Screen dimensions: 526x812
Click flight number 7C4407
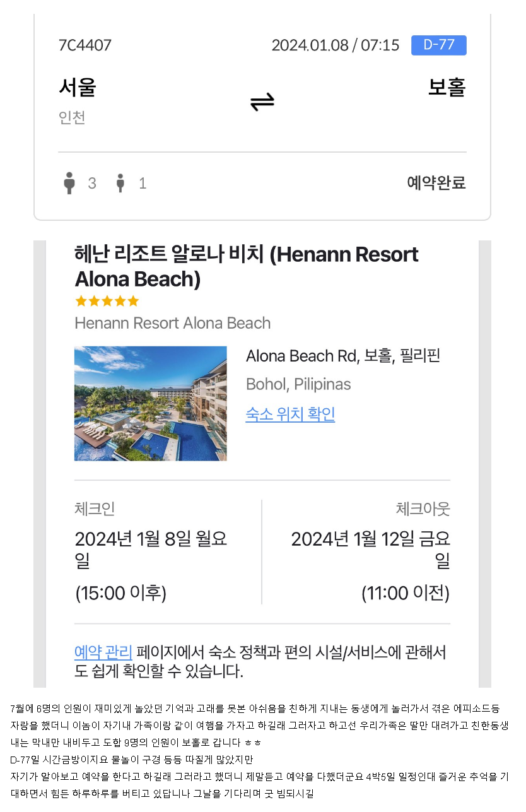[85, 45]
